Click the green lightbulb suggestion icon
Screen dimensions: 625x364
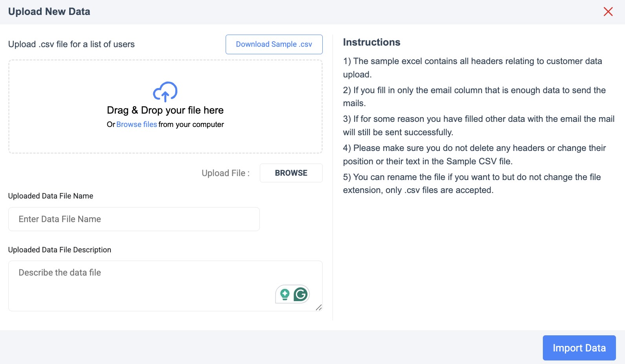click(285, 294)
